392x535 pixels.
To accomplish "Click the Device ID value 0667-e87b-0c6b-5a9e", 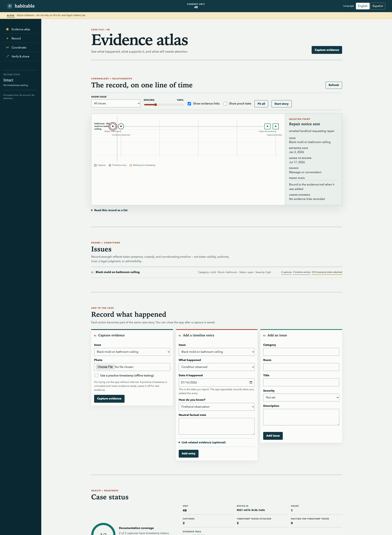I will coord(251,510).
